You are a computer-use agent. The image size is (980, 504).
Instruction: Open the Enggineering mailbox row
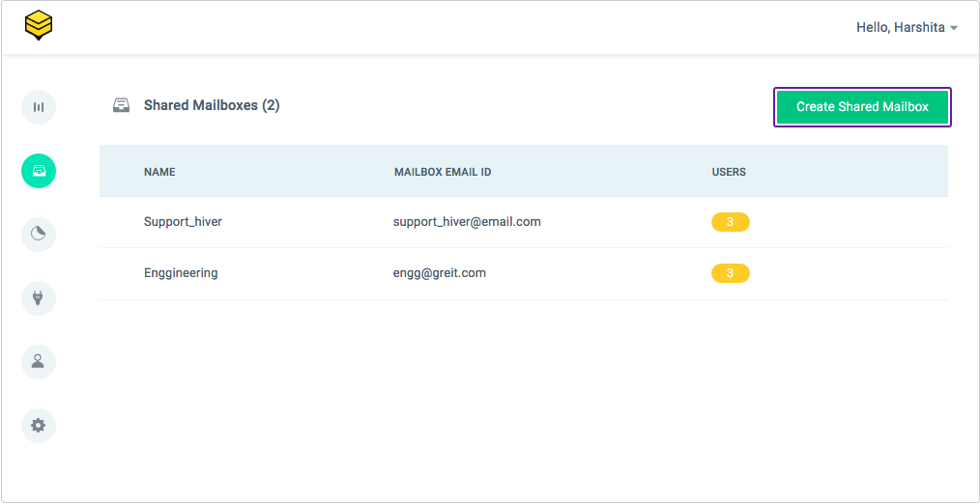[x=524, y=273]
